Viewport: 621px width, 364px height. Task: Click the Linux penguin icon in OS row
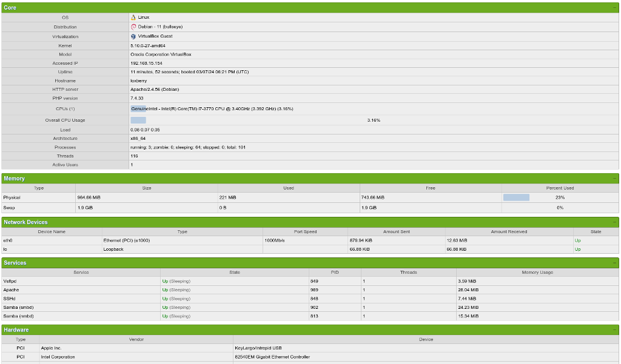133,18
